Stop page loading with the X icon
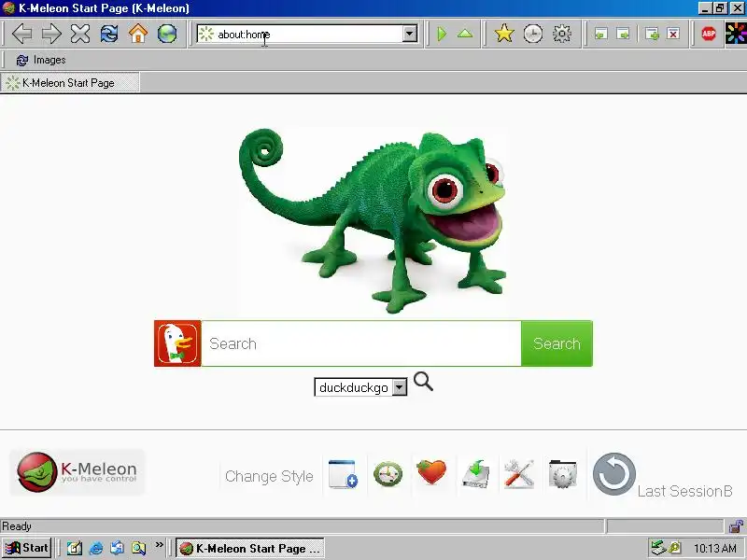Viewport: 747px width, 560px height. click(80, 34)
